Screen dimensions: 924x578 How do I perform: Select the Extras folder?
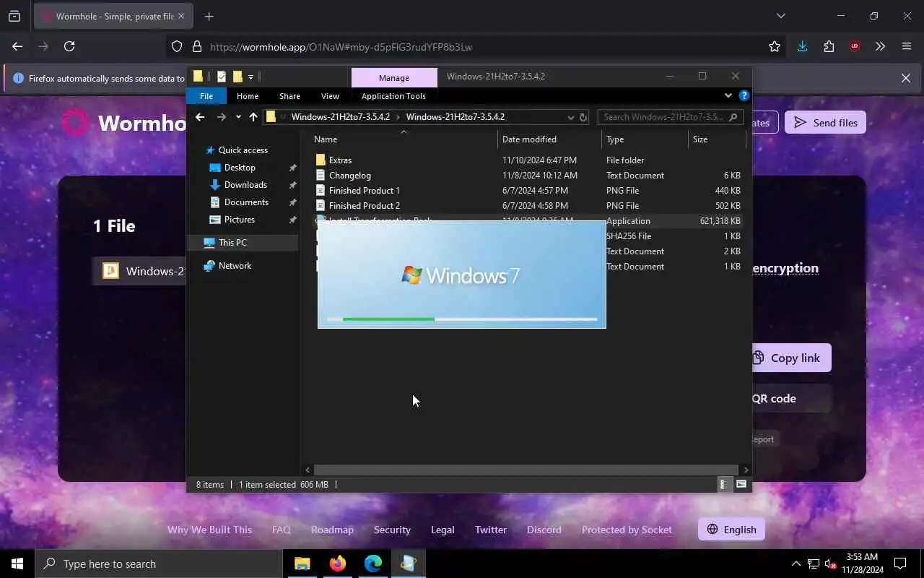click(x=340, y=160)
